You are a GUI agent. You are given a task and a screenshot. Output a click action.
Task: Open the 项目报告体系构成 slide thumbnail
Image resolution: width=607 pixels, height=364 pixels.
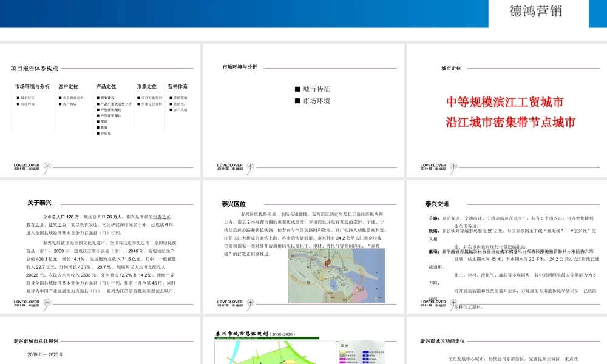click(x=100, y=110)
